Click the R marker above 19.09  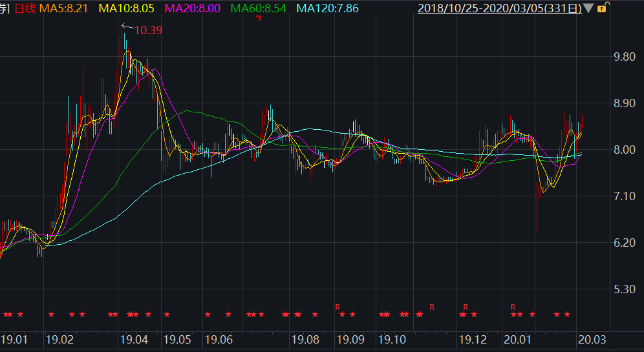coord(338,306)
